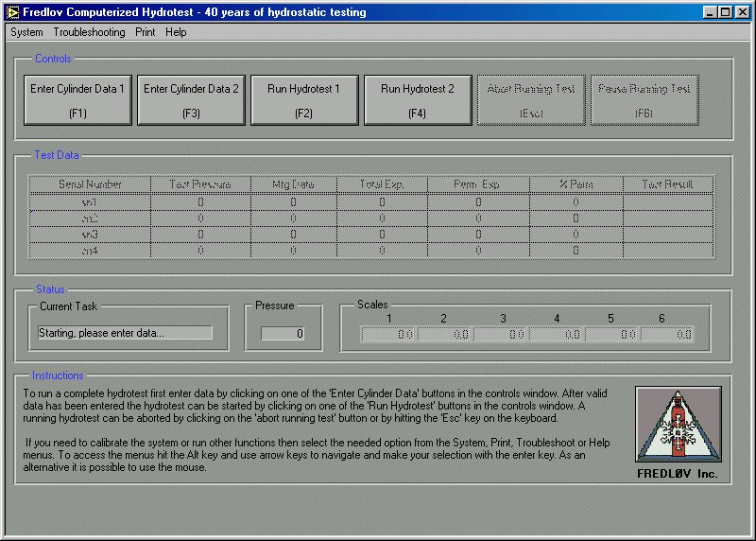Viewport: 756px width, 541px height.
Task: Click the Total Exp. column header
Action: 382,184
